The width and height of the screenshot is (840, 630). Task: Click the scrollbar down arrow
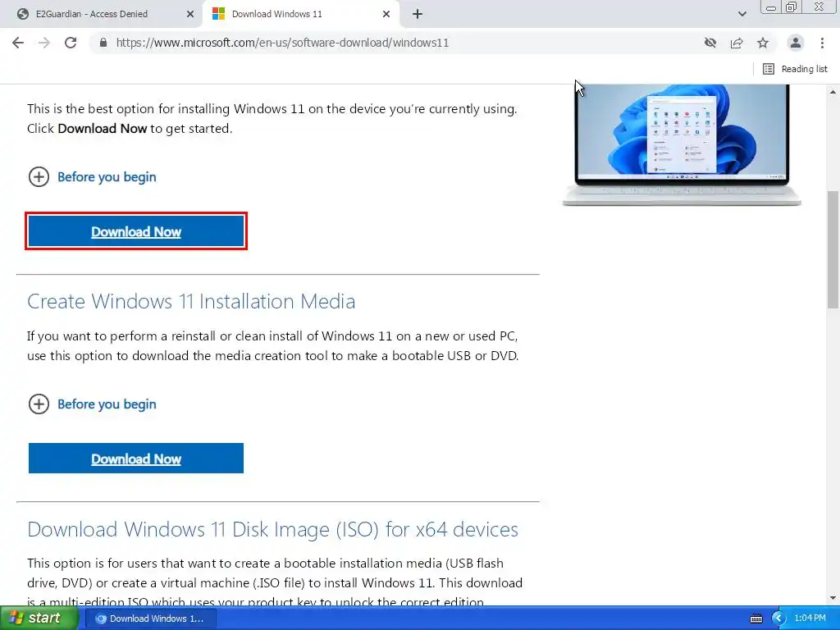(833, 598)
